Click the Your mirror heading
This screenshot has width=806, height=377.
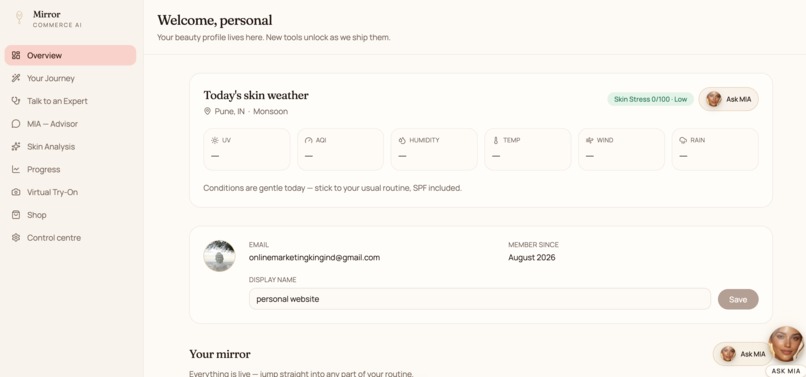(x=220, y=354)
